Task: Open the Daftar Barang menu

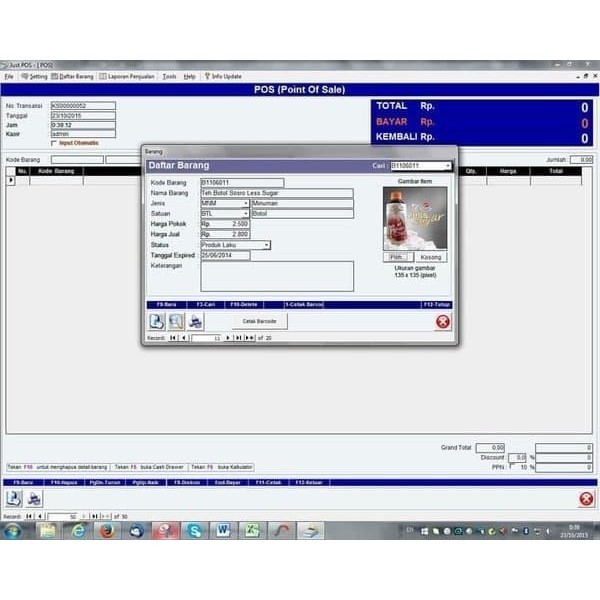Action: point(73,77)
